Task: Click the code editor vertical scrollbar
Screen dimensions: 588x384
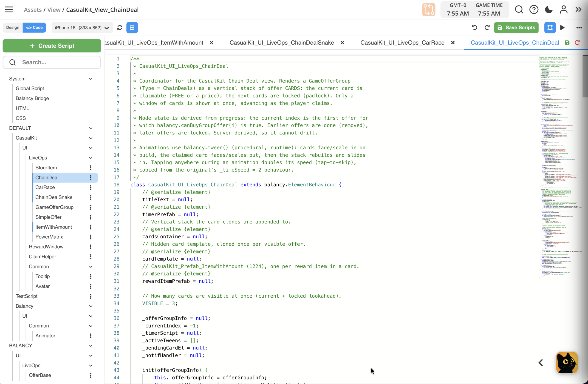Action: (x=585, y=76)
